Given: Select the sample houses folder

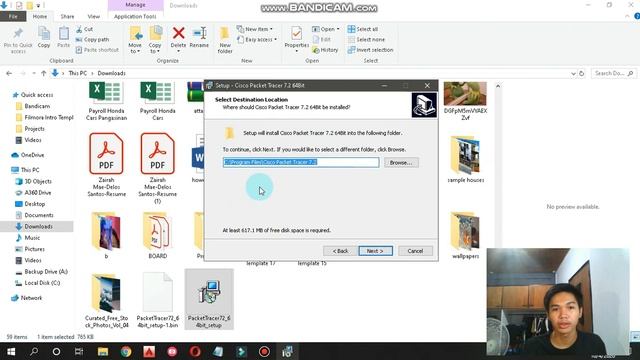Looking at the screenshot, I should pyautogui.click(x=465, y=159).
